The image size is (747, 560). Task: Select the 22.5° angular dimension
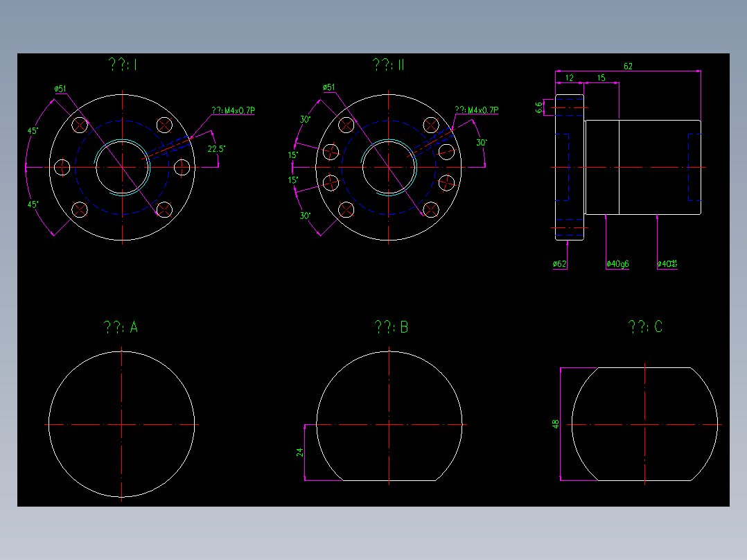pyautogui.click(x=217, y=148)
